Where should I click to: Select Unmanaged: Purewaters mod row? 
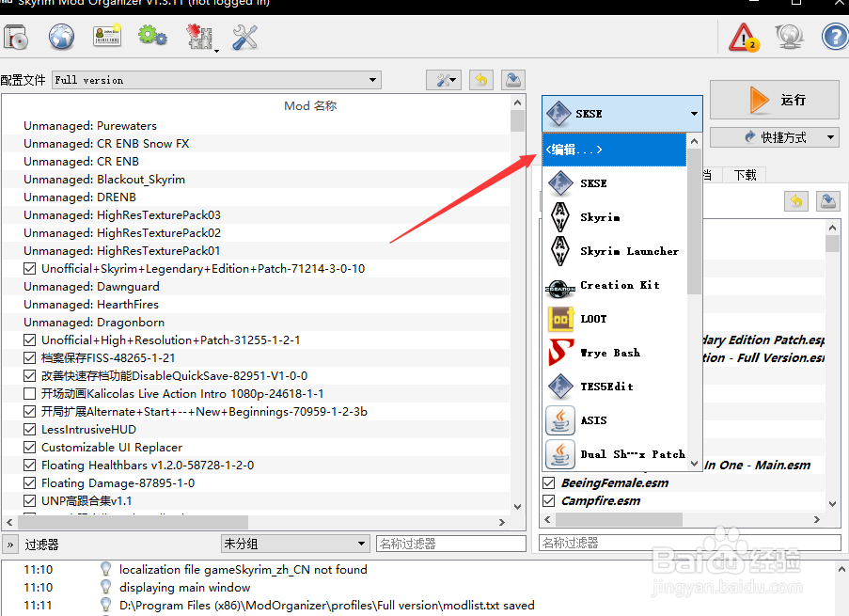[x=256, y=126]
